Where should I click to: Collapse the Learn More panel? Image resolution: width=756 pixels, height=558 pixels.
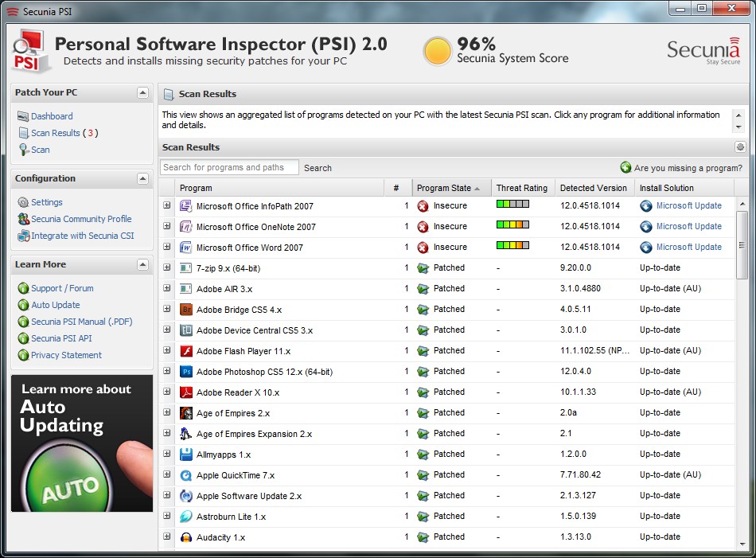tap(142, 264)
